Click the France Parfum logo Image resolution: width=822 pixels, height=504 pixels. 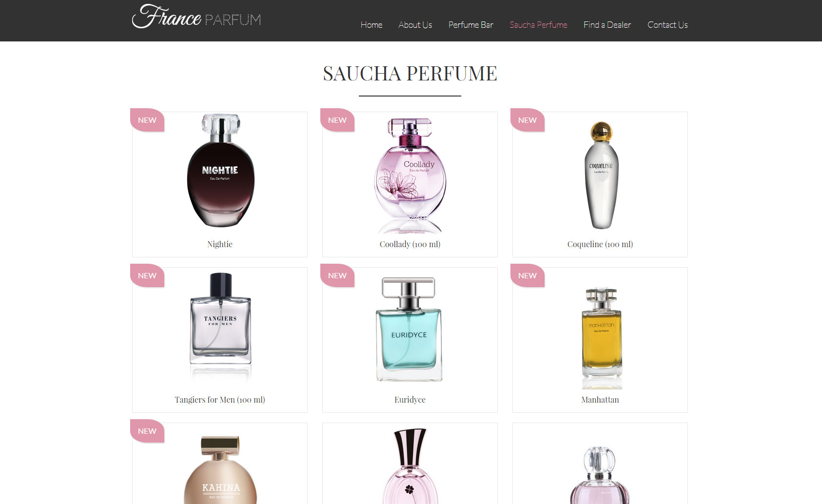pos(196,17)
